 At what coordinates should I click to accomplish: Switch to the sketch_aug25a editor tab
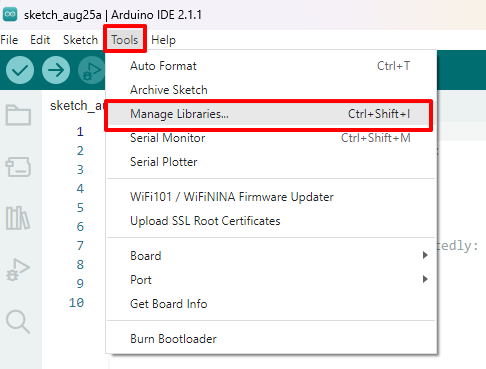pos(77,106)
